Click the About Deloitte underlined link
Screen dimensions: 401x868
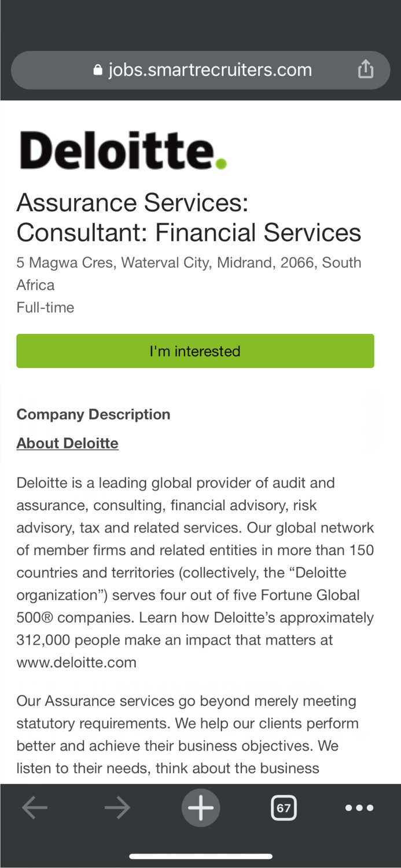(x=68, y=443)
